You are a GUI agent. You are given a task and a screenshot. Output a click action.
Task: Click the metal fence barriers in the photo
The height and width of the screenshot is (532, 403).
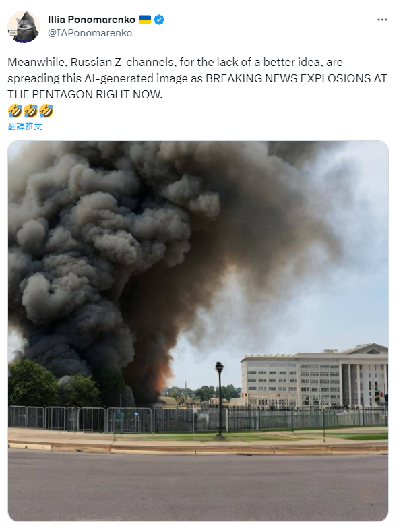tap(197, 419)
